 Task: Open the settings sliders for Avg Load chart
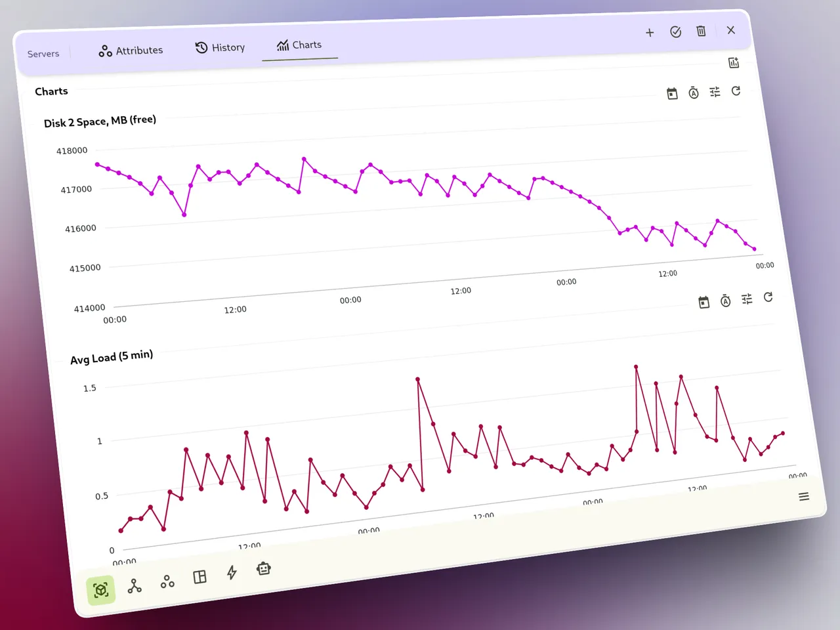(746, 299)
